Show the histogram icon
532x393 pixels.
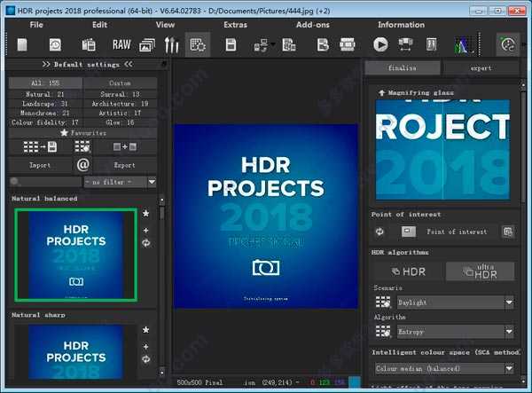coord(463,45)
